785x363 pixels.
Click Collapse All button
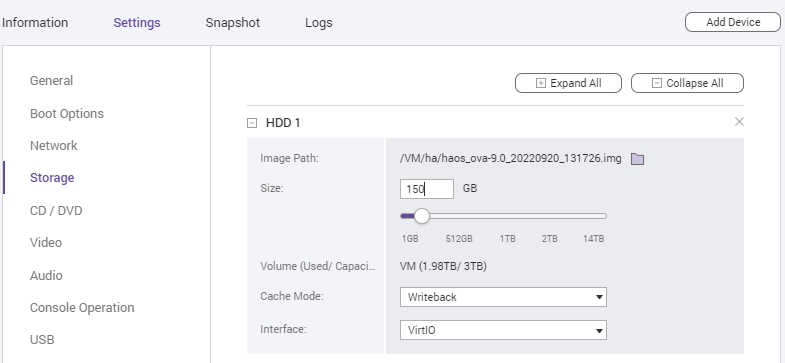(x=687, y=83)
